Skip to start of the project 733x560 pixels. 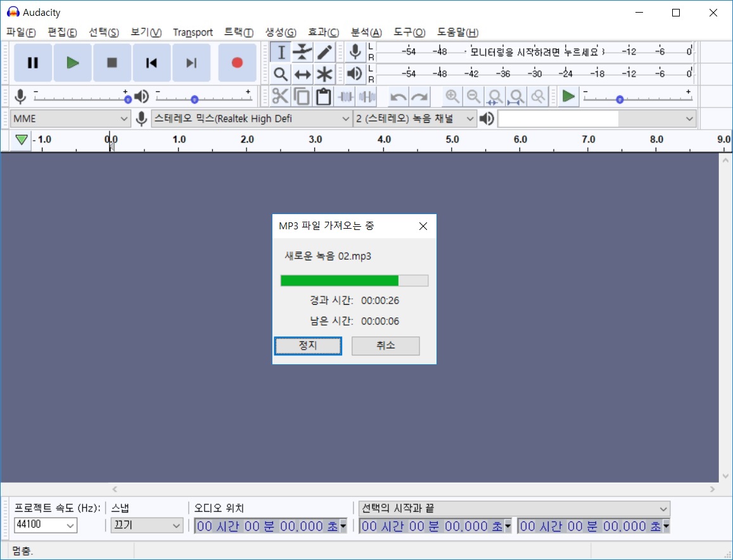[x=151, y=63]
